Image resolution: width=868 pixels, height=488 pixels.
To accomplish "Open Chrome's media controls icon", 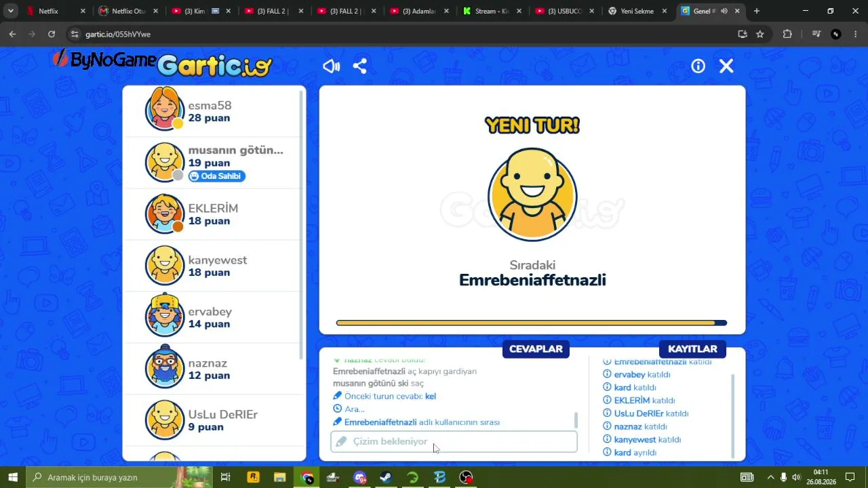I will pos(816,34).
